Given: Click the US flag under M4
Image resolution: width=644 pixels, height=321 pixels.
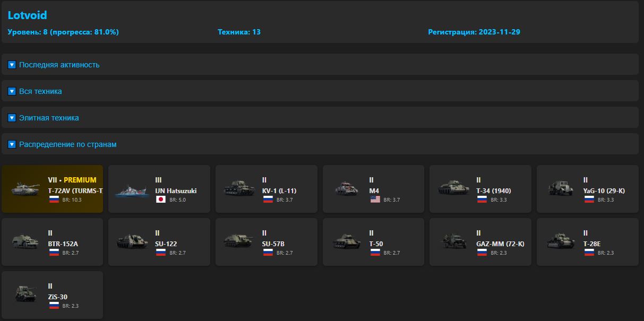Looking at the screenshot, I should point(375,200).
